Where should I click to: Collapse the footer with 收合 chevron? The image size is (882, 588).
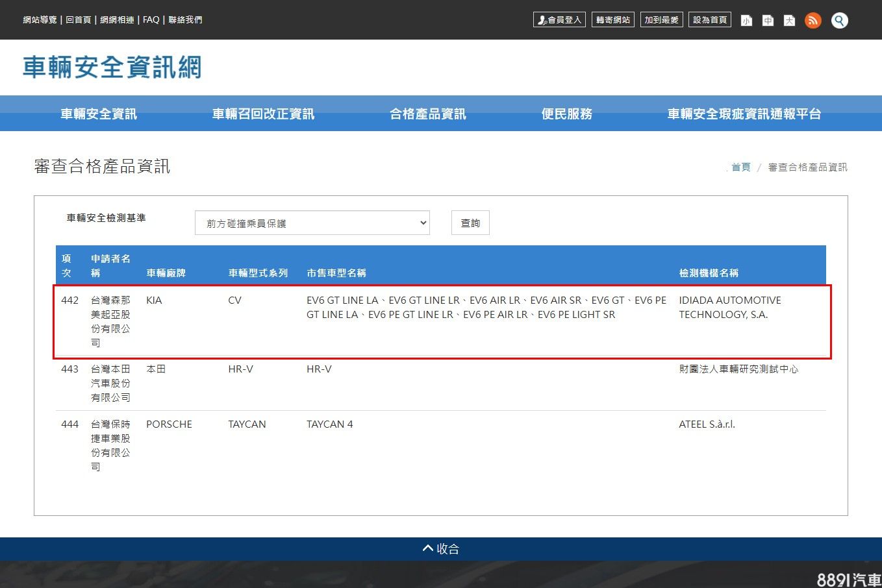441,548
